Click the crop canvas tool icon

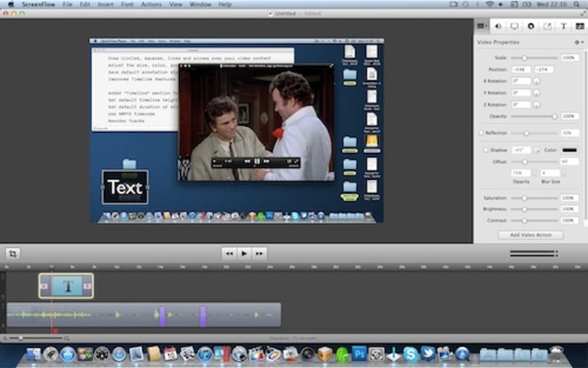tap(13, 253)
